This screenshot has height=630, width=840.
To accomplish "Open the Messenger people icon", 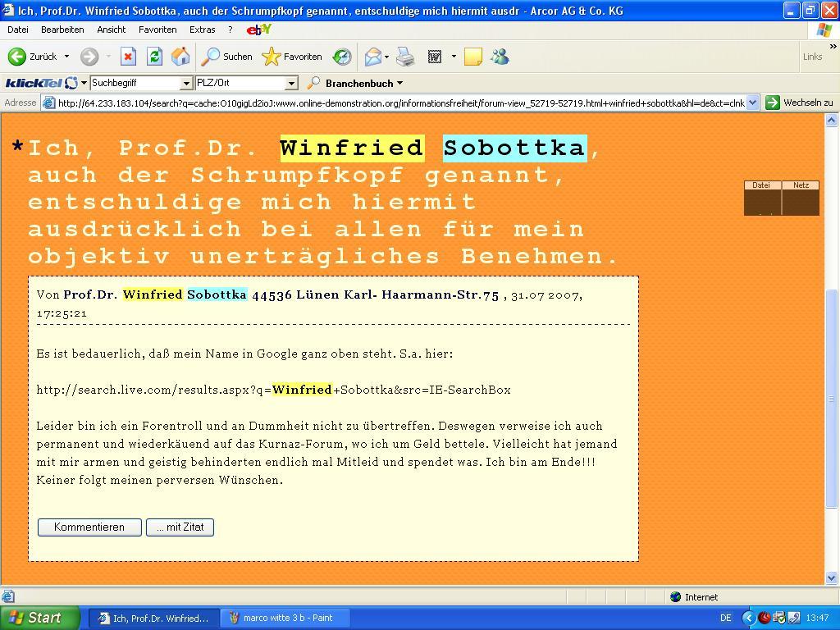I will [500, 57].
